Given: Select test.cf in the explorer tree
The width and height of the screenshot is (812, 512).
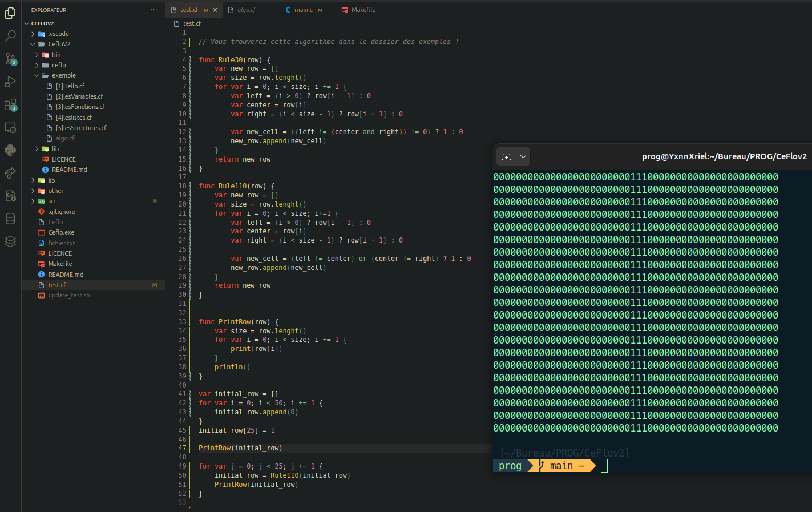Looking at the screenshot, I should click(x=94, y=285).
